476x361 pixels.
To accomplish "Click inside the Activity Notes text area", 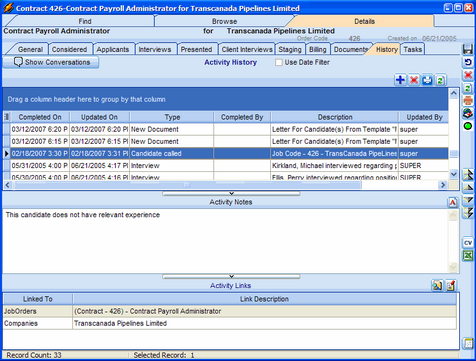I will pos(226,241).
